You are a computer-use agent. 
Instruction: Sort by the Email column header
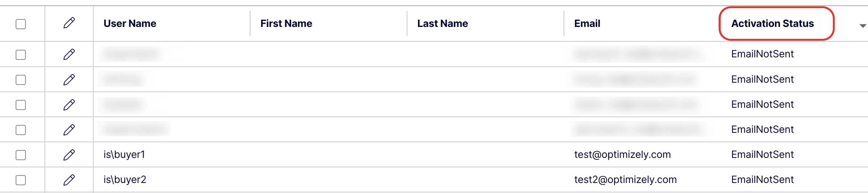(587, 23)
